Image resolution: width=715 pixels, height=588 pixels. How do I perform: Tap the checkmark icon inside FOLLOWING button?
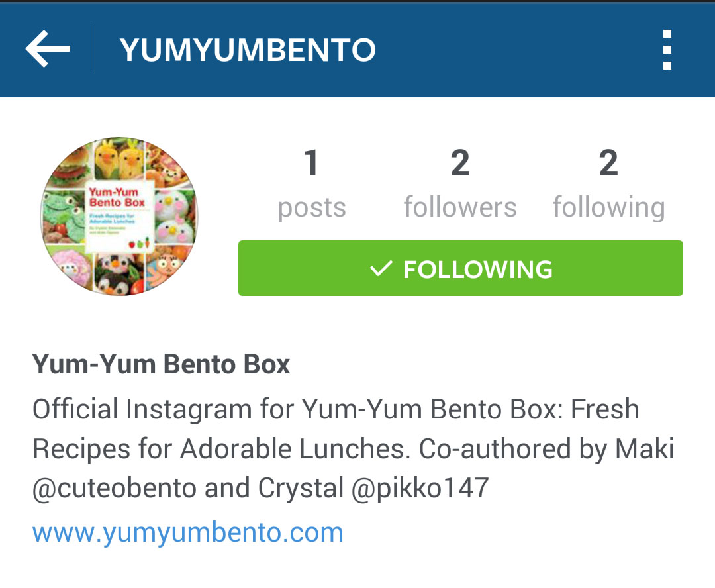pos(381,269)
